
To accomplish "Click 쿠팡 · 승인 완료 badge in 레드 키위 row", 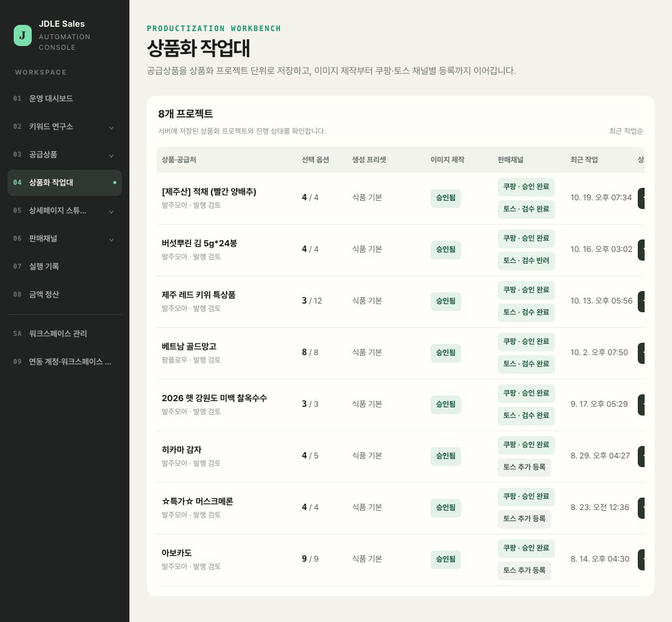I will pos(526,290).
